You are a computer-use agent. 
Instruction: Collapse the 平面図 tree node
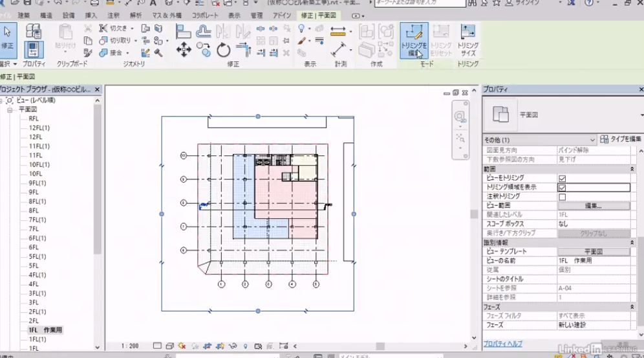(x=10, y=110)
